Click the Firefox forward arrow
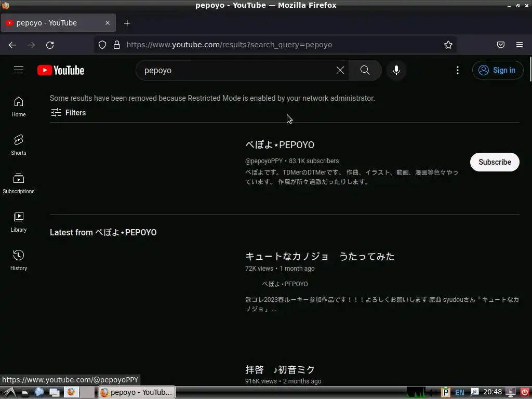 click(31, 45)
